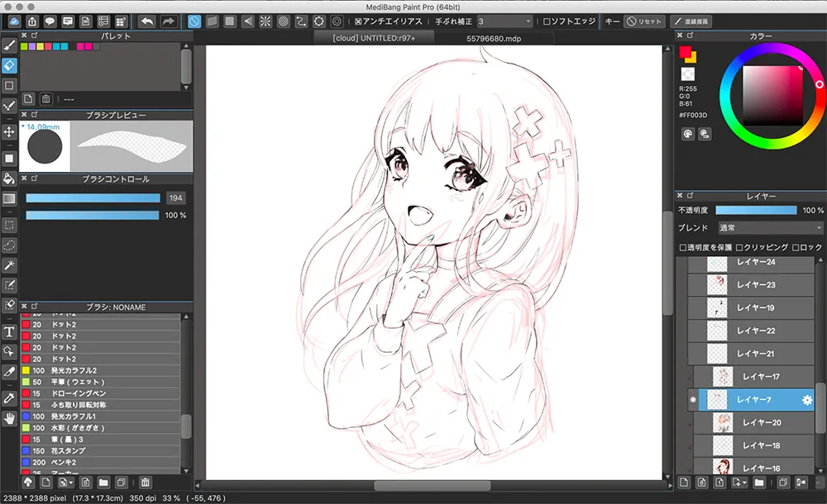Viewport: 827px width, 504px height.
Task: Pick the Hand pan tool
Action: [x=9, y=419]
